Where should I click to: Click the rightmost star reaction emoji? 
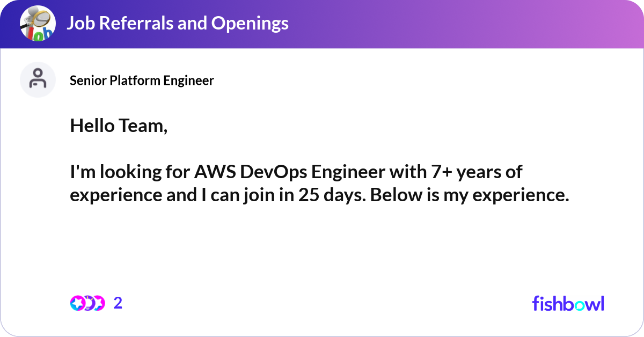point(99,303)
